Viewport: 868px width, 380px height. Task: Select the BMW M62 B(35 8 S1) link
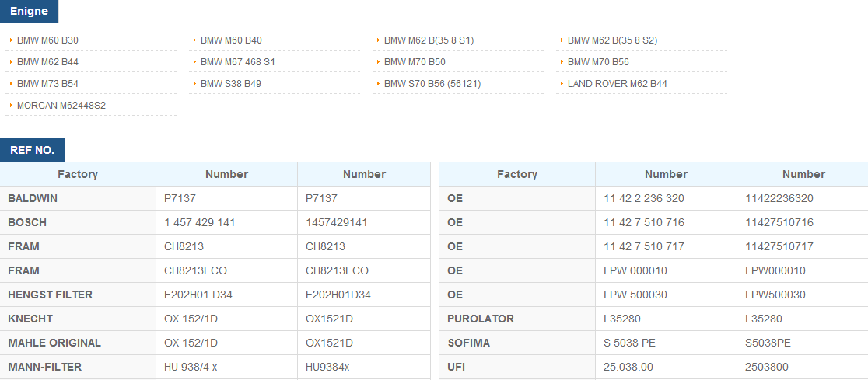[429, 40]
